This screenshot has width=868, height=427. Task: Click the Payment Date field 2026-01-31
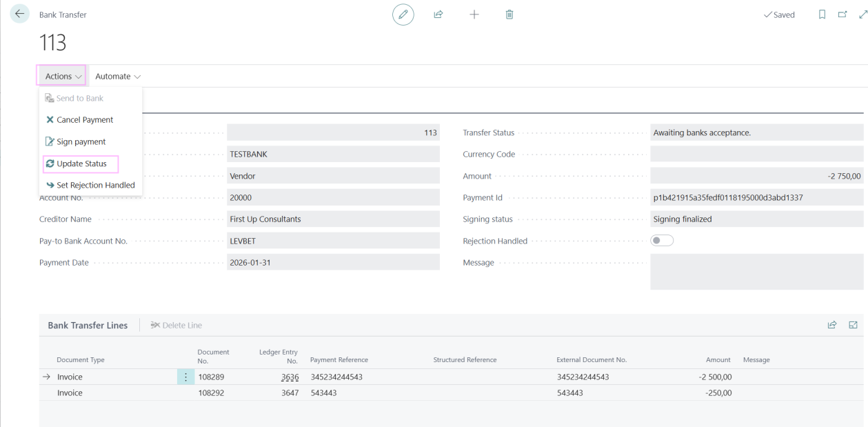pyautogui.click(x=333, y=262)
